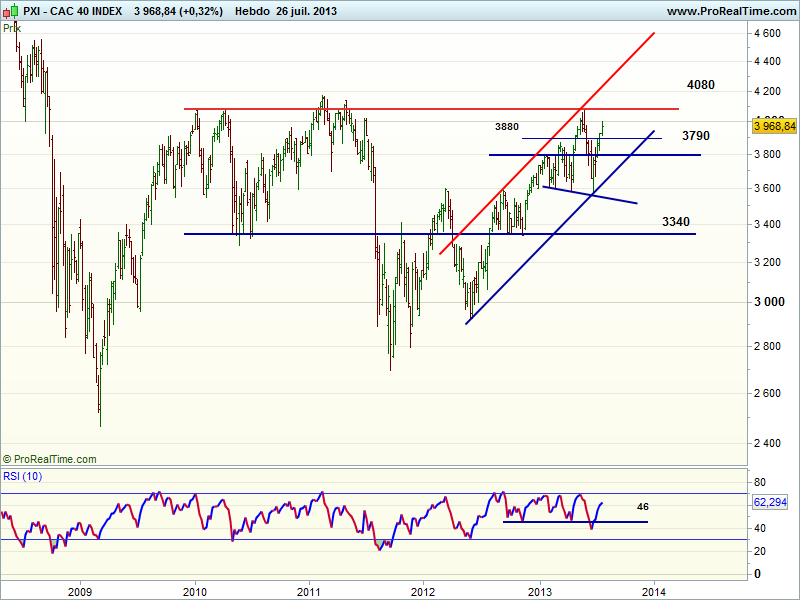Click the 3 000 price axis value
The height and width of the screenshot is (600, 800).
767,302
